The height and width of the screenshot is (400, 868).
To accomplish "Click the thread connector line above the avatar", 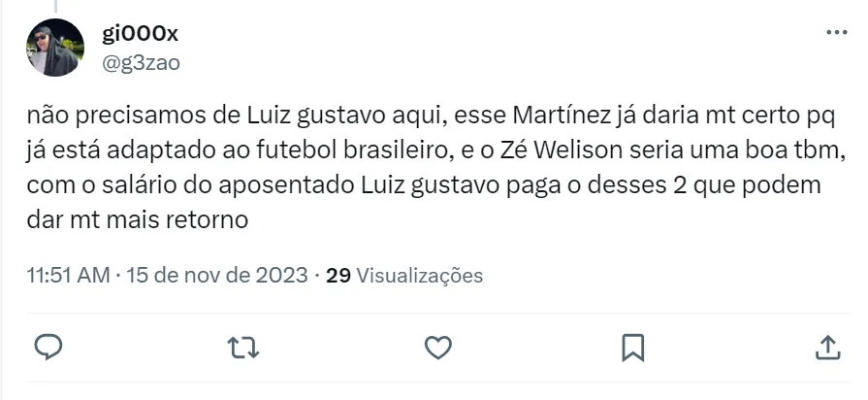I will click(x=56, y=6).
